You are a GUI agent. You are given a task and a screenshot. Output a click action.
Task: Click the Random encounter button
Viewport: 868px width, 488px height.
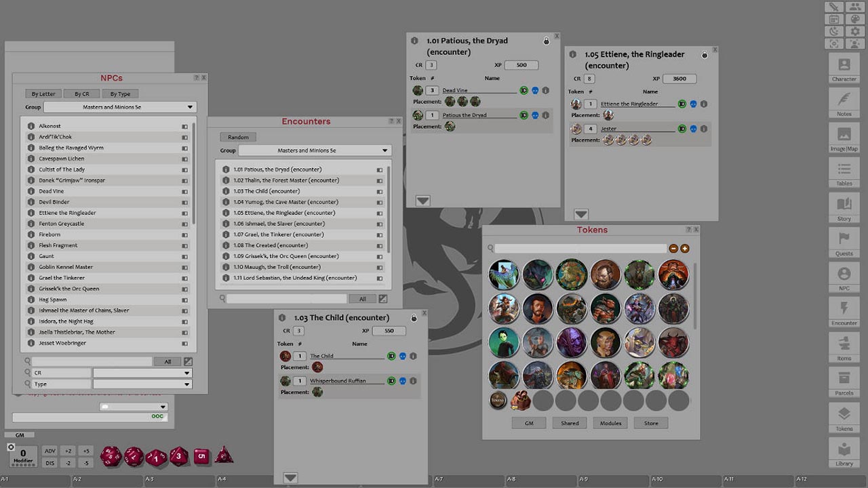pyautogui.click(x=237, y=136)
